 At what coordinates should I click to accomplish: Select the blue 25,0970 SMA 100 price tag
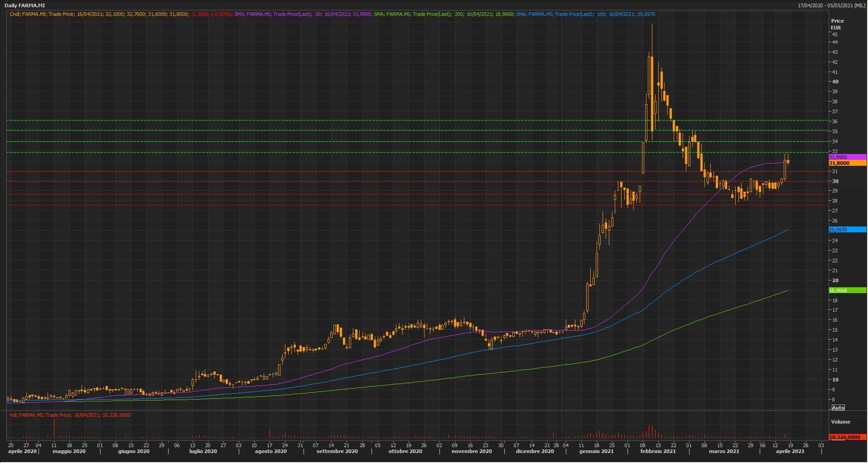pos(847,230)
